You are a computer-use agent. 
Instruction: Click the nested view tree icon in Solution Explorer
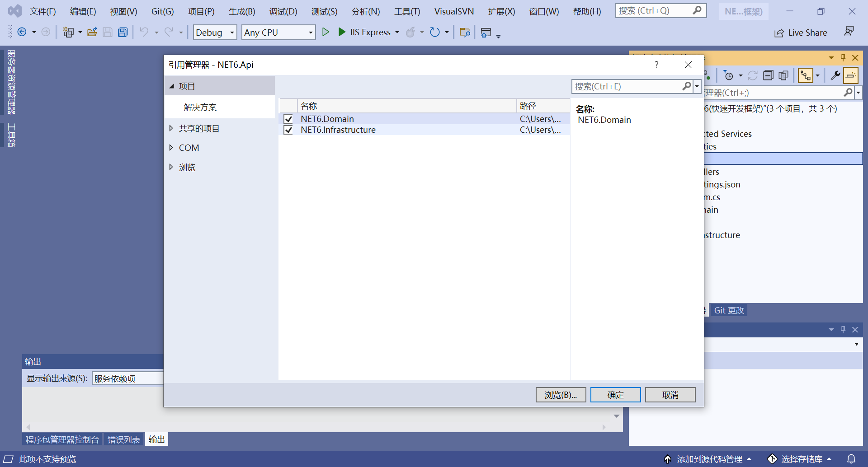tap(806, 75)
